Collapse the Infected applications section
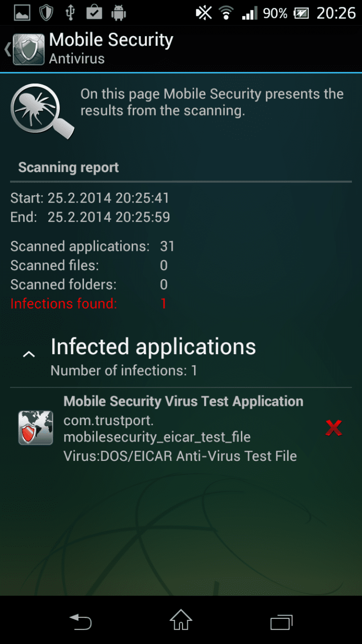This screenshot has height=644, width=362. [29, 355]
